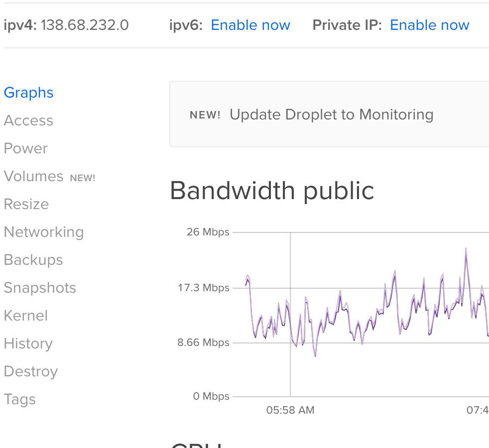
Task: Click the 17.3 Mbps gridline label
Action: (204, 288)
